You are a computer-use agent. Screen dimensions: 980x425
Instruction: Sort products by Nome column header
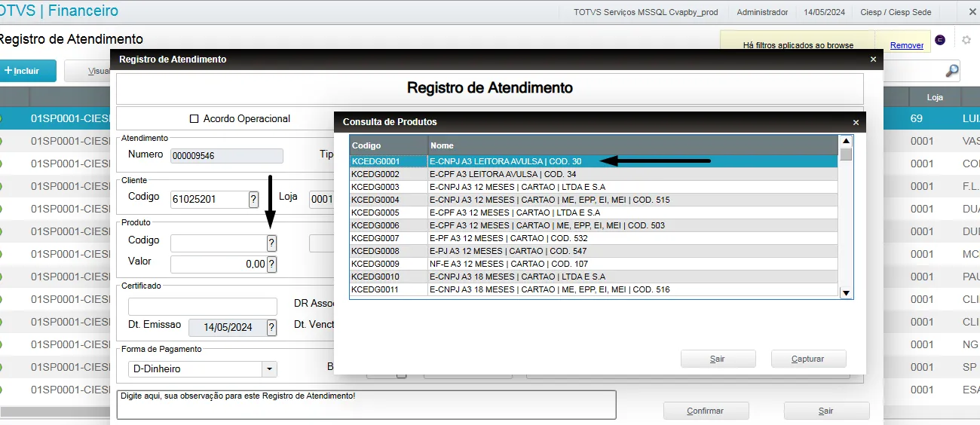pos(632,145)
